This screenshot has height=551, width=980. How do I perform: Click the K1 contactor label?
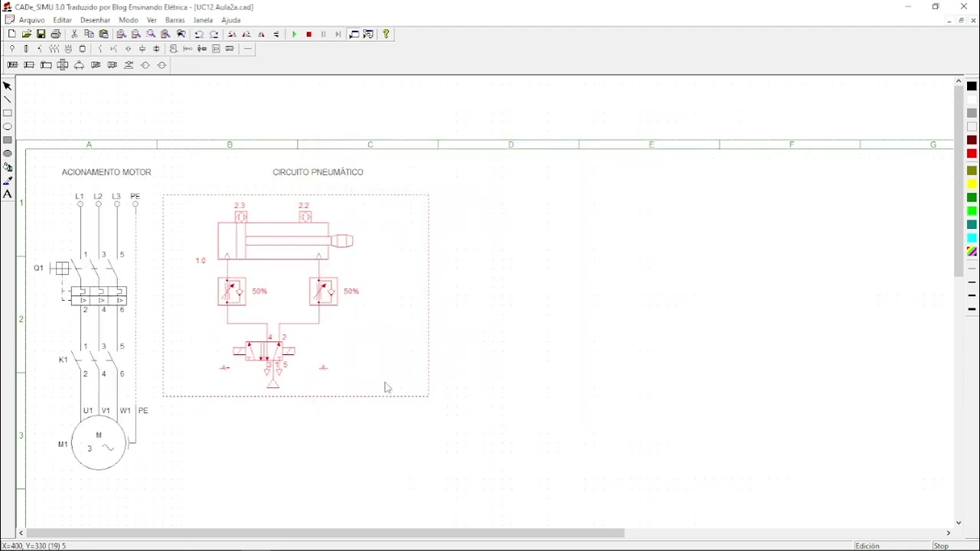point(64,360)
